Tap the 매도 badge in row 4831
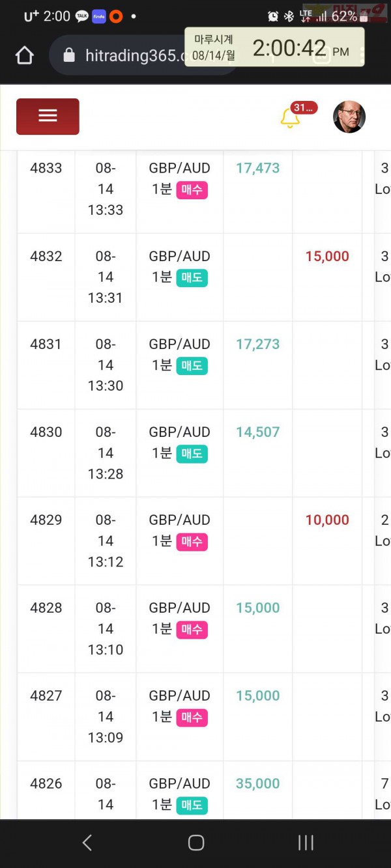Screen dimensions: 391x868 [192, 366]
